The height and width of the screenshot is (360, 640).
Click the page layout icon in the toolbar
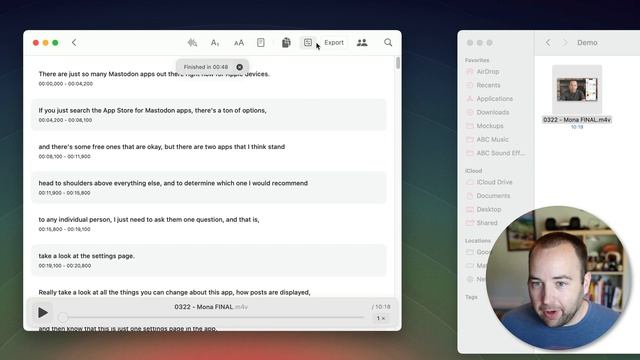click(x=261, y=42)
